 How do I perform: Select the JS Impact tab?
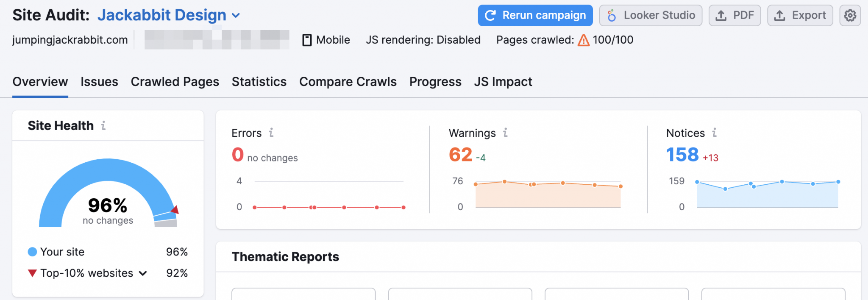pyautogui.click(x=503, y=81)
